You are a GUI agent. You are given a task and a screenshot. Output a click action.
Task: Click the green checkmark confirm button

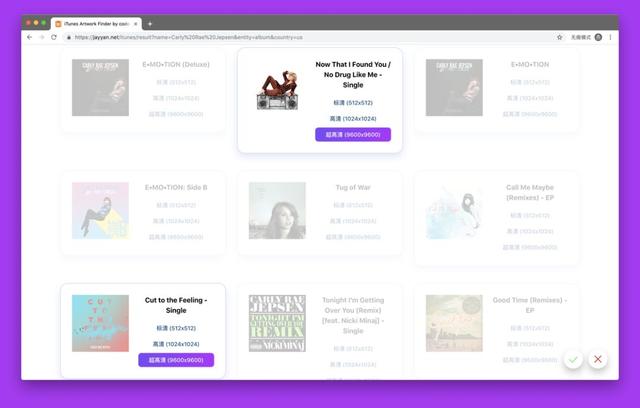click(573, 359)
